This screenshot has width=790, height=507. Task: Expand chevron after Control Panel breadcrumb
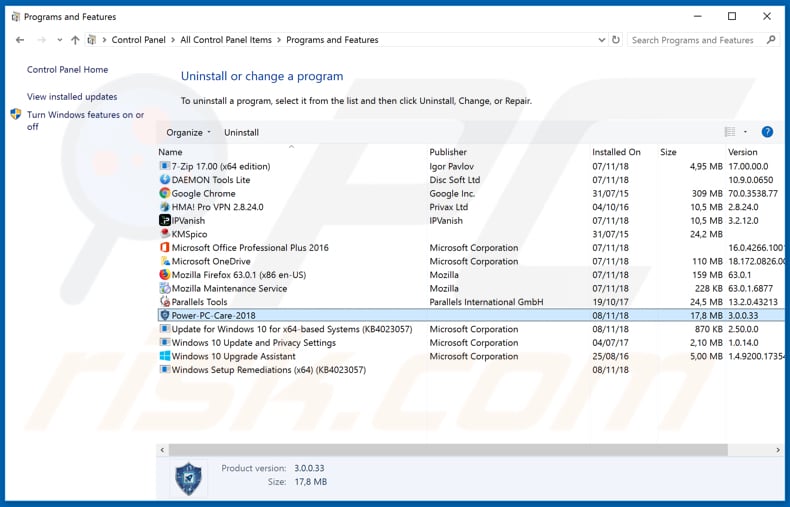[x=173, y=40]
